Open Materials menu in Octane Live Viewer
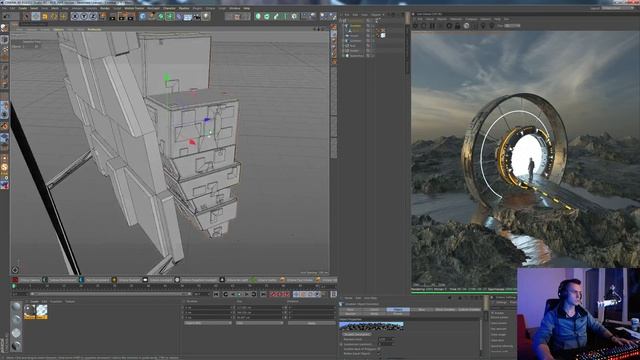This screenshot has height=360, width=640. pyautogui.click(x=456, y=19)
